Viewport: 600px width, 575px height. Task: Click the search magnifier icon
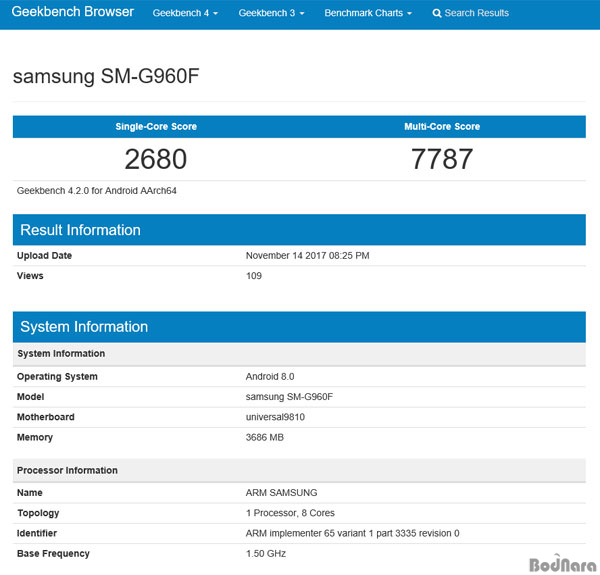tap(437, 13)
